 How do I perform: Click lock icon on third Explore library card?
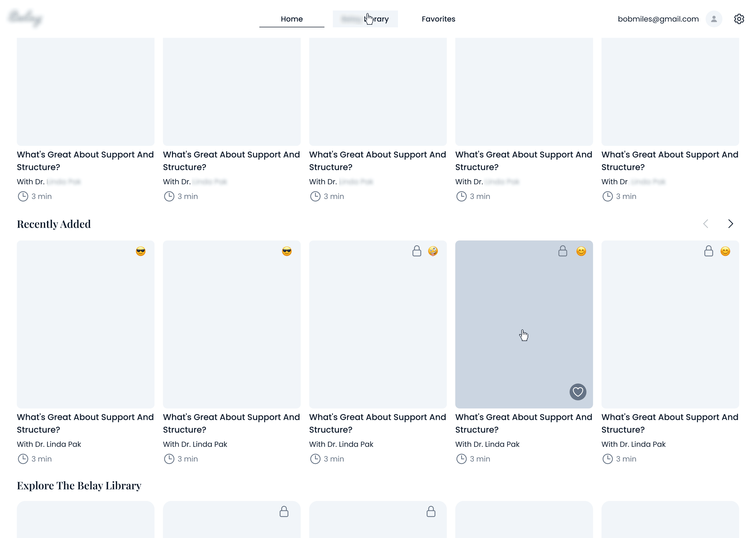coord(430,511)
